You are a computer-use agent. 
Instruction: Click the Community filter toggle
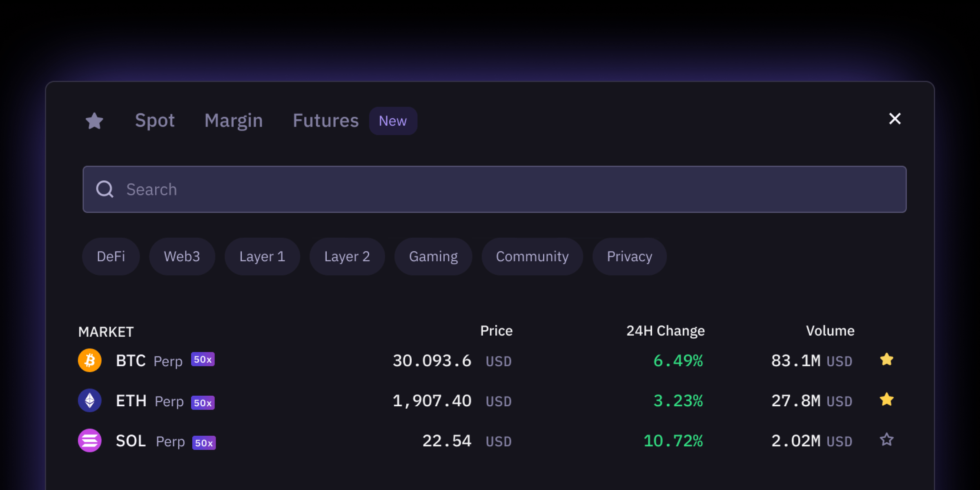coord(532,256)
